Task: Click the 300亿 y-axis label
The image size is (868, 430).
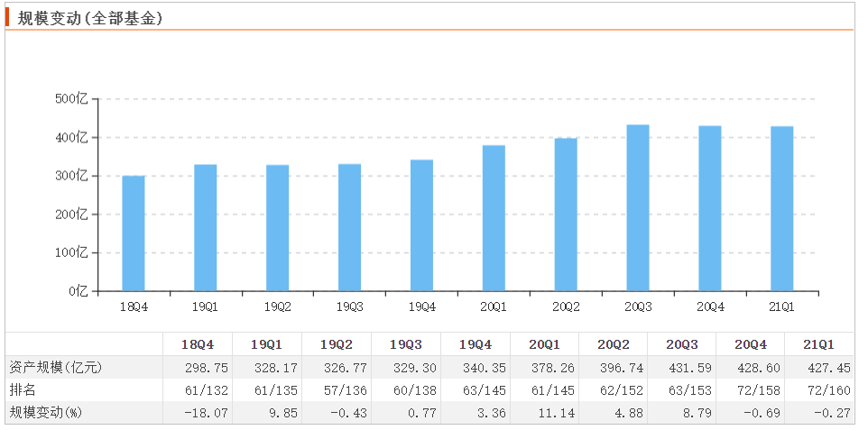Action: 72,176
